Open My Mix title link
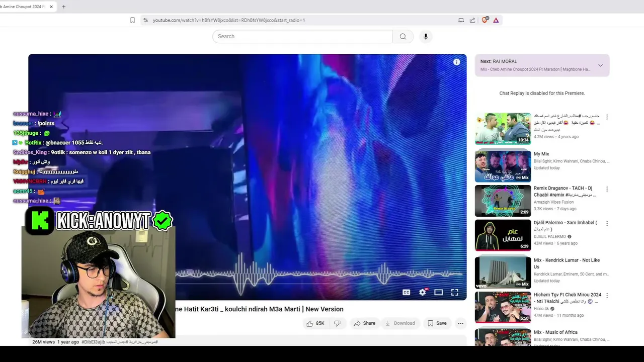This screenshot has height=362, width=644. (541, 154)
